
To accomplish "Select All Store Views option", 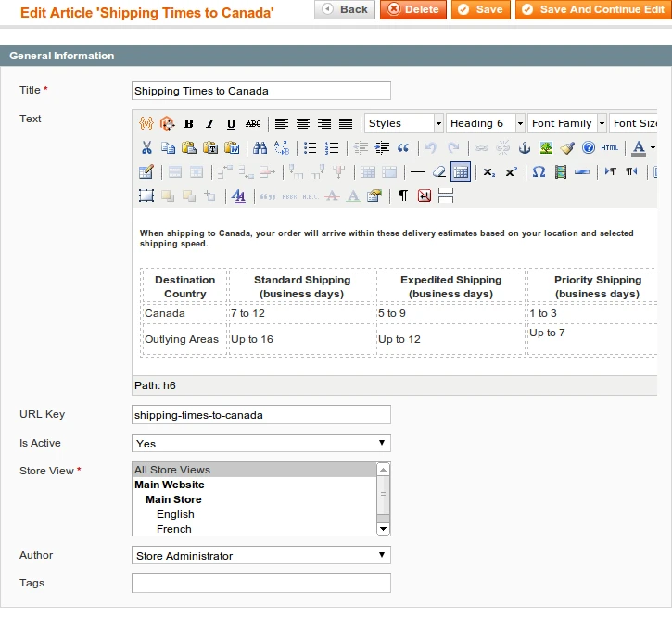I will click(172, 470).
